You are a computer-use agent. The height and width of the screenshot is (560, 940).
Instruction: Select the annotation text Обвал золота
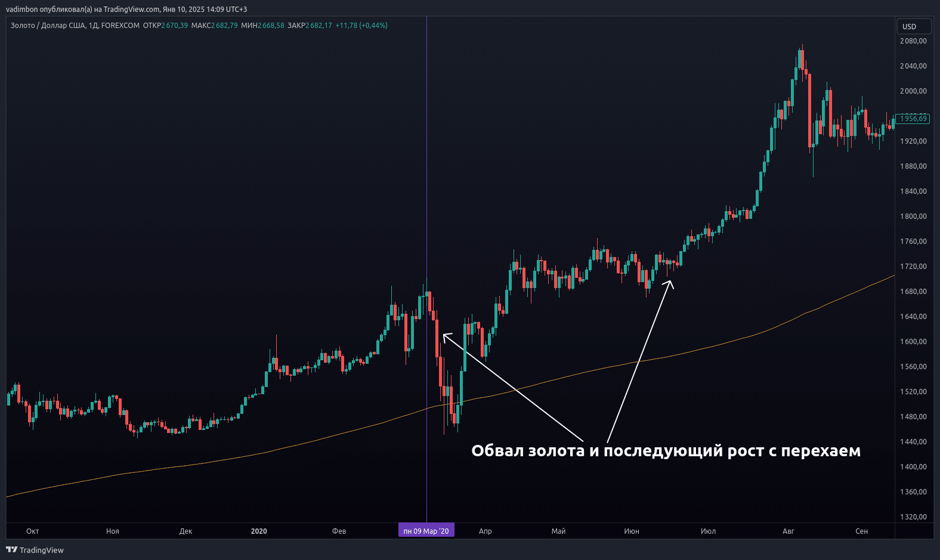click(x=527, y=451)
